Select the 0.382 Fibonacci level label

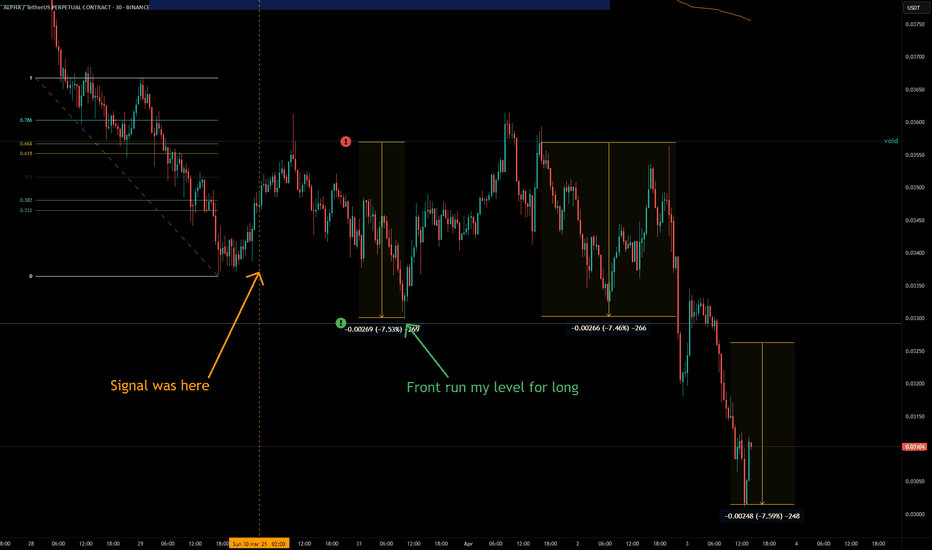pyautogui.click(x=26, y=200)
